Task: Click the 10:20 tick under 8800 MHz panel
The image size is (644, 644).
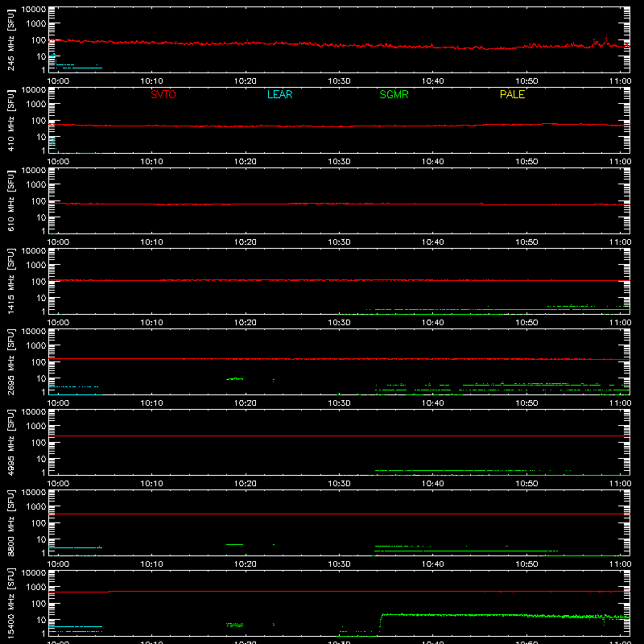Action: coord(246,564)
